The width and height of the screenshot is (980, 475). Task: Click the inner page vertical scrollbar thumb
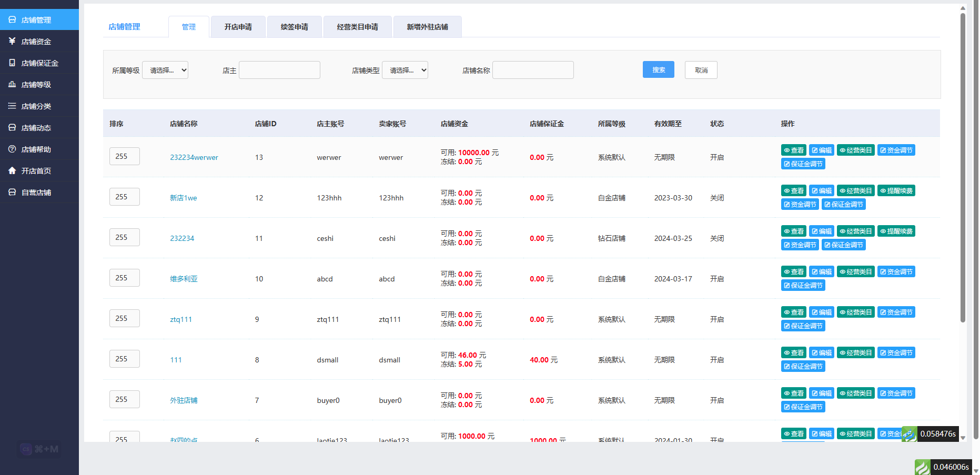pos(963,167)
